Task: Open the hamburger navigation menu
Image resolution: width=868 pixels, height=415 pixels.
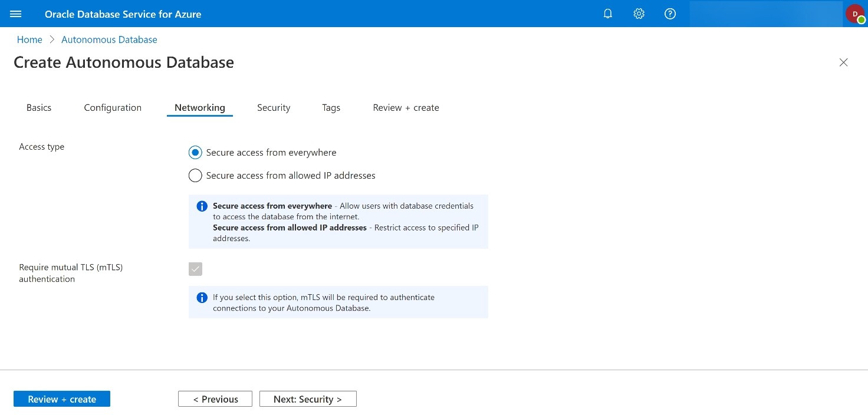Action: point(16,14)
